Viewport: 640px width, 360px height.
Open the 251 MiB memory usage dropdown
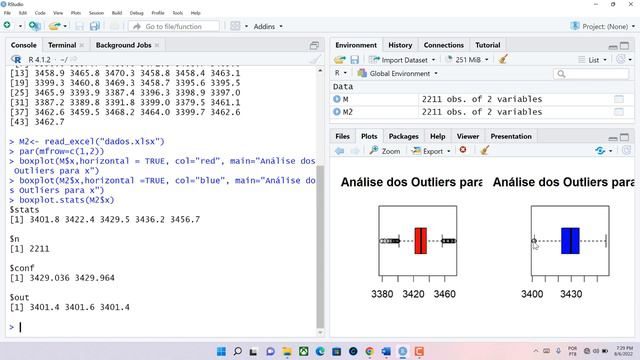(467, 60)
